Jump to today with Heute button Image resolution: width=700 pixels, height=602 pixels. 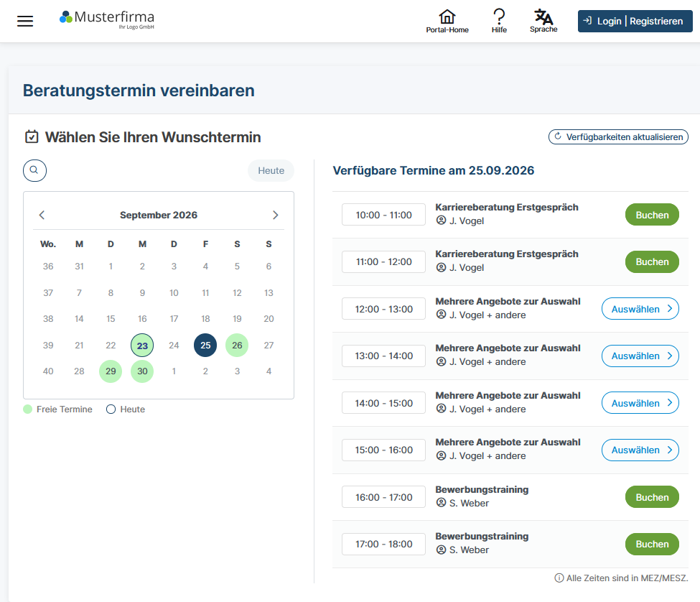[x=271, y=170]
